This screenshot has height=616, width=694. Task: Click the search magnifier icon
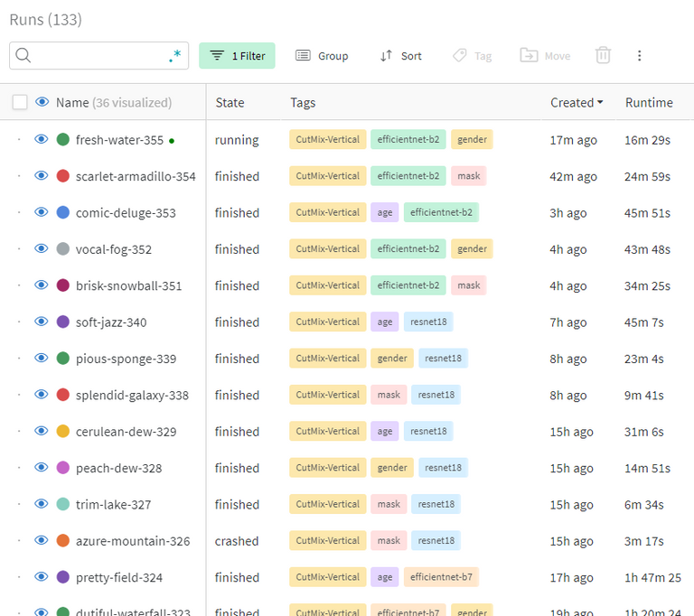[23, 55]
